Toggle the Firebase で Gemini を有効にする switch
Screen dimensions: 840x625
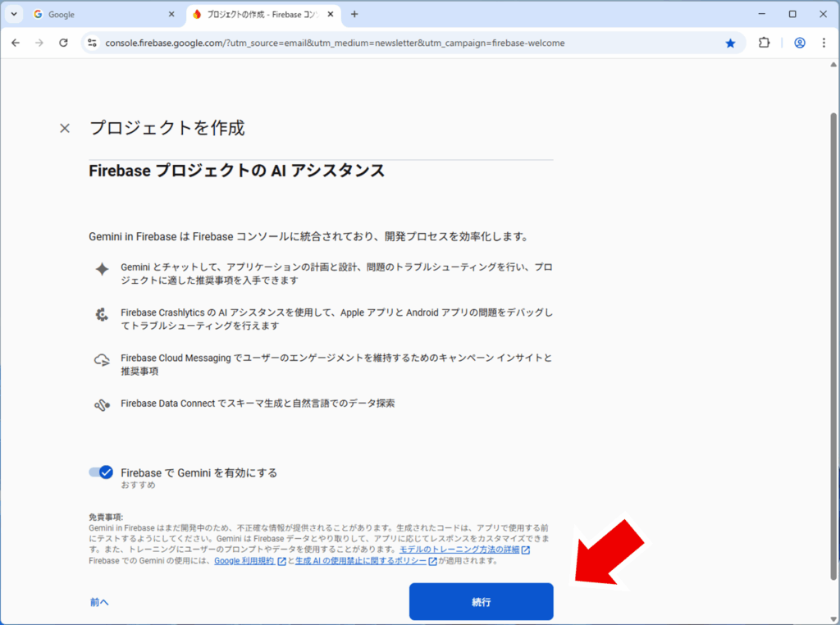point(101,472)
